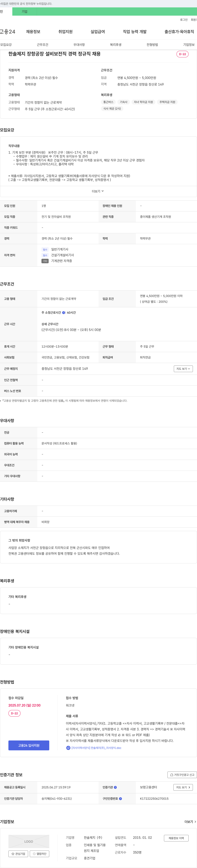Viewport: 197px width, 868px height.
Task: Click 로그인 link at top right
Action: click(184, 20)
